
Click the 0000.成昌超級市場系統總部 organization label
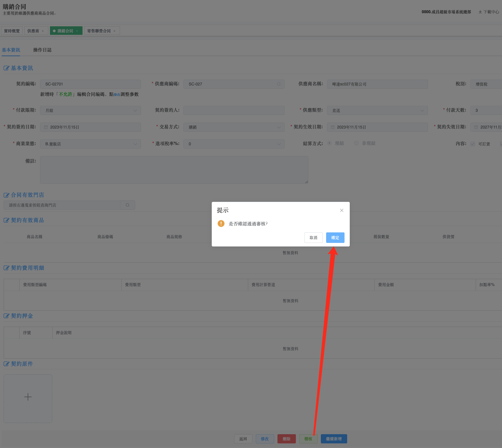[446, 12]
